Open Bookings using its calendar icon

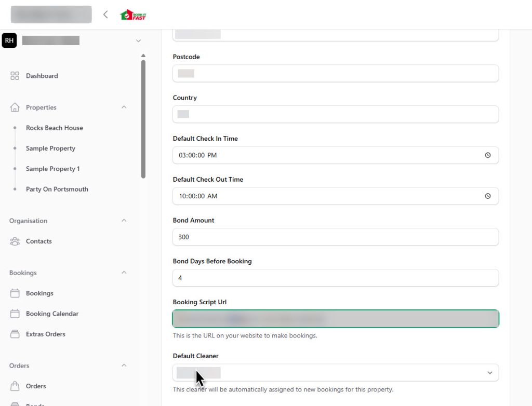(15, 293)
